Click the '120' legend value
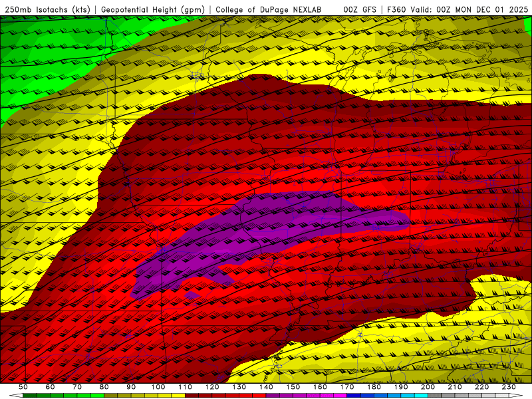532x399 pixels. tap(212, 387)
